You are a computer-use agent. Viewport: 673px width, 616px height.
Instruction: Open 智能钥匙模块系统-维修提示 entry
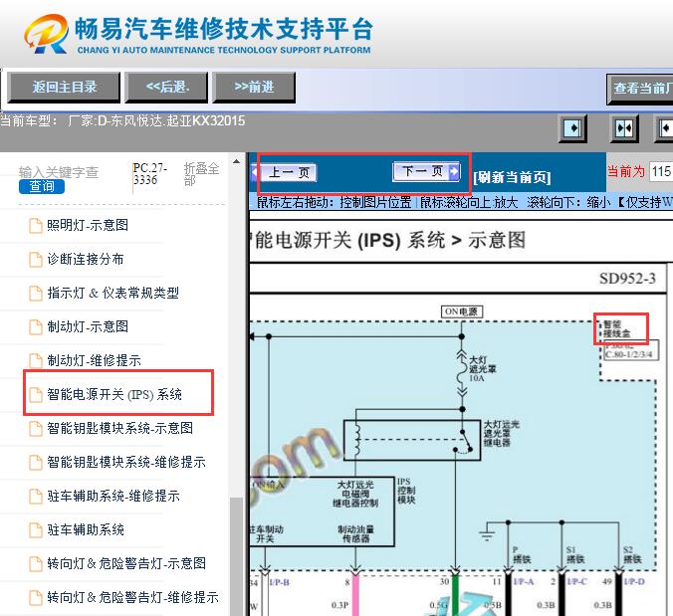(126, 462)
